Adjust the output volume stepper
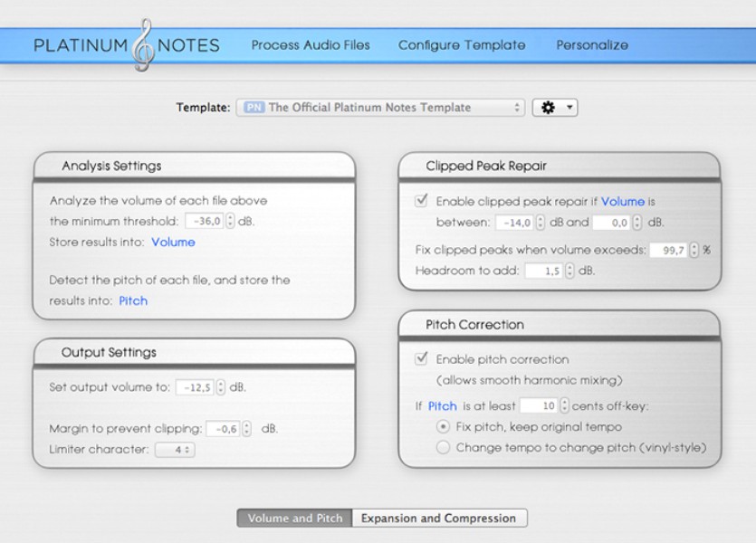Image resolution: width=756 pixels, height=543 pixels. coord(221,387)
